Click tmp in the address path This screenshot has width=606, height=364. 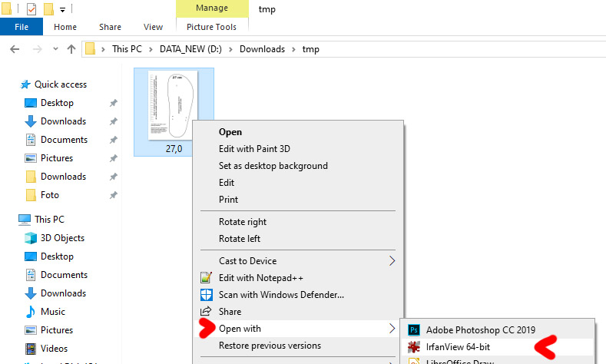pos(311,49)
